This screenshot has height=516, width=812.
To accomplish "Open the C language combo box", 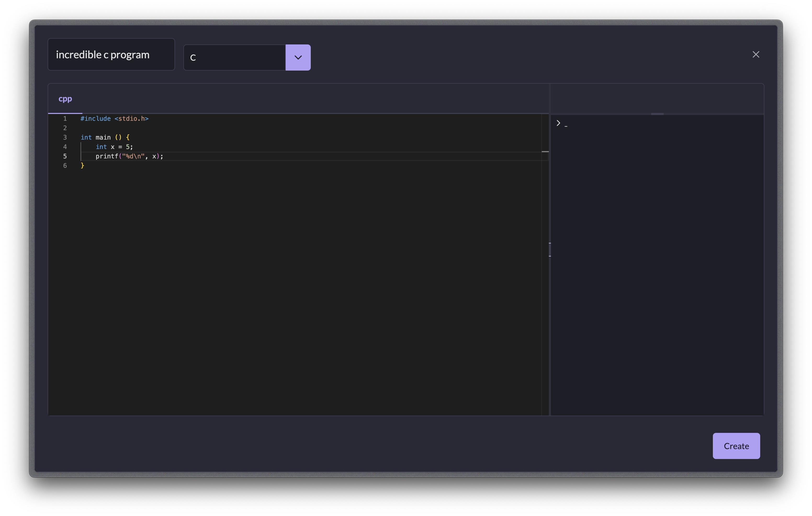I will pyautogui.click(x=234, y=58).
